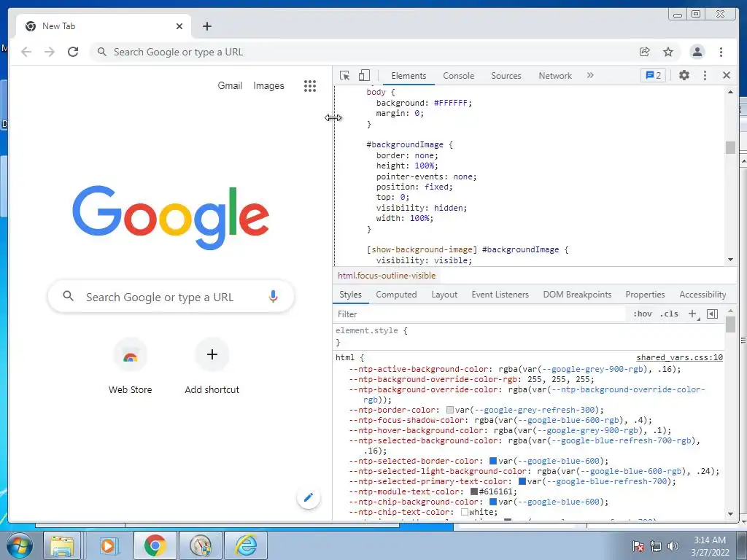Open a new browser tab
Viewport: 747px width, 560px height.
pos(206,26)
